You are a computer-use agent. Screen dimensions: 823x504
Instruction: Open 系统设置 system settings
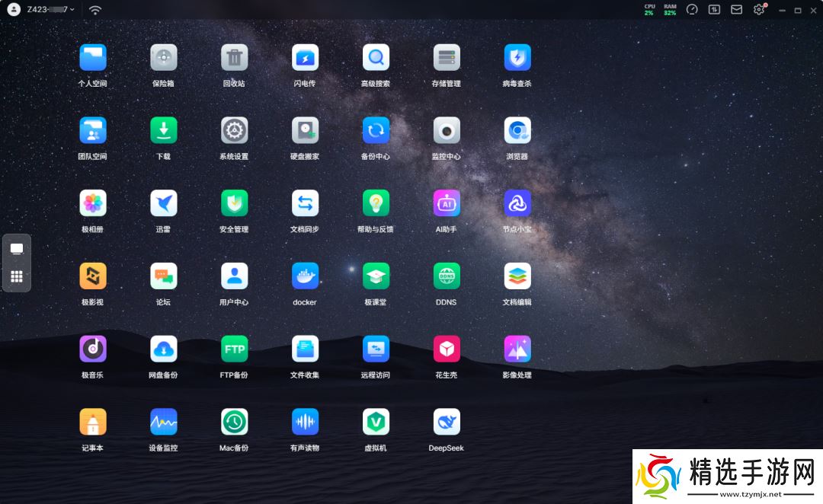(234, 131)
